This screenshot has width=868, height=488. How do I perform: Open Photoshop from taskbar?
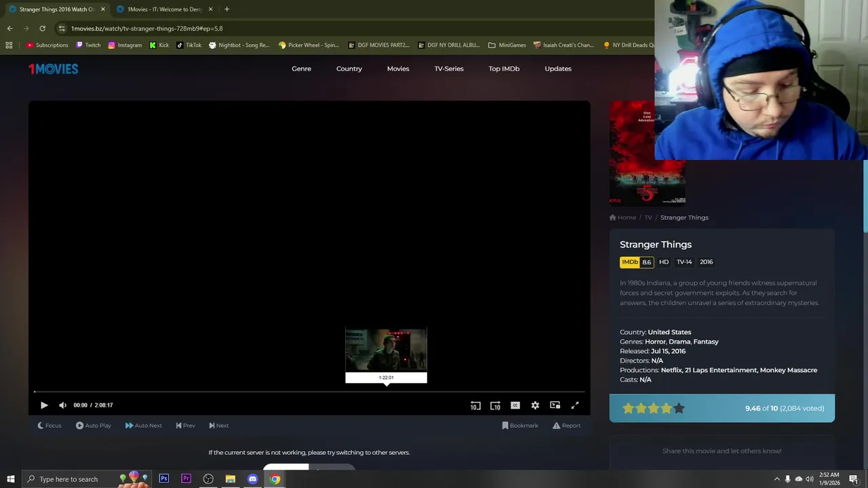point(163,479)
